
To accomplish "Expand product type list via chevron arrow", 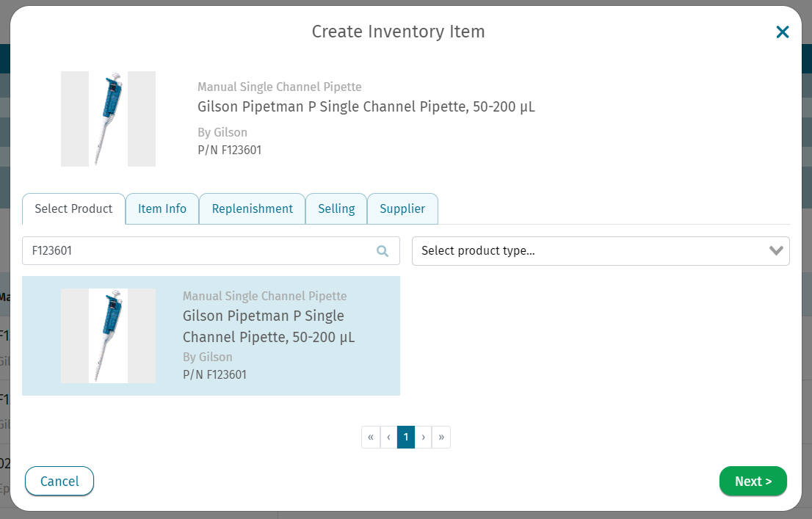I will click(x=776, y=251).
